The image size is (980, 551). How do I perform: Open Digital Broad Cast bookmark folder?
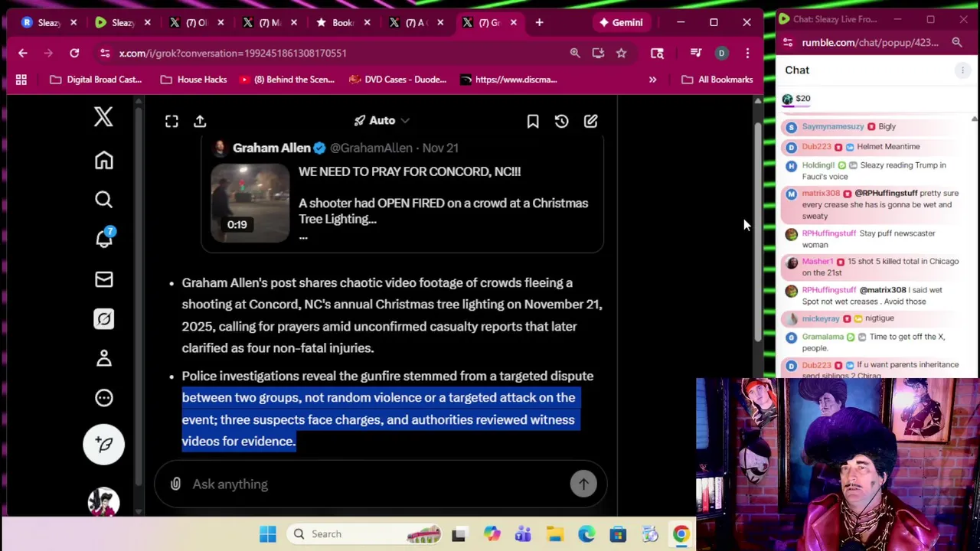[x=96, y=79]
